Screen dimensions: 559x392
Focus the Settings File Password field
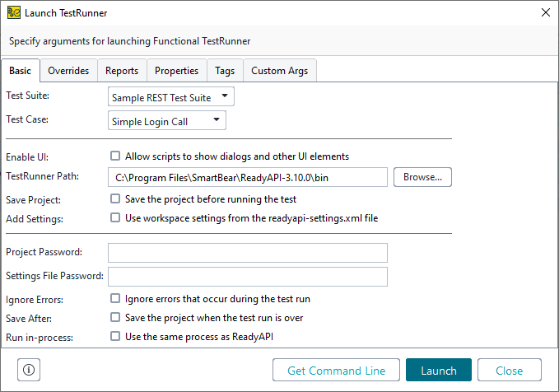(248, 277)
